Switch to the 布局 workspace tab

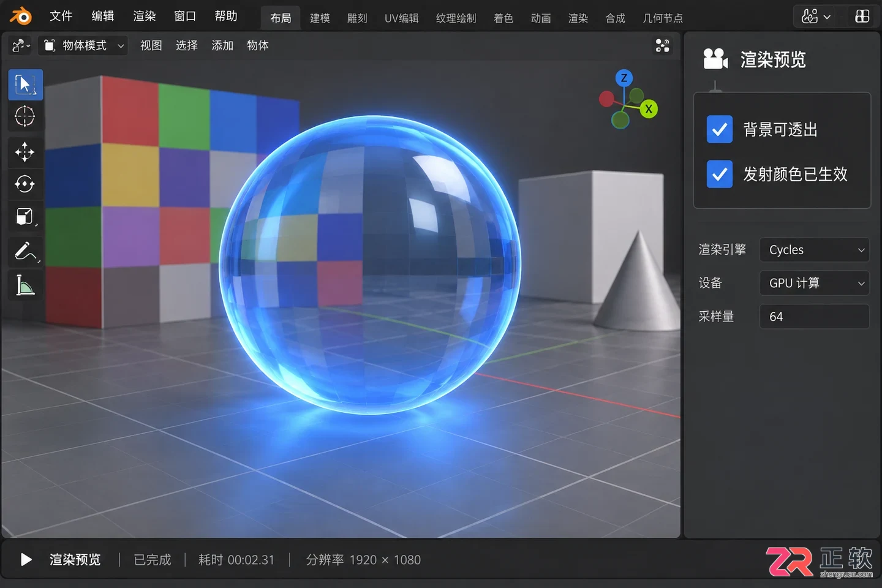[281, 18]
